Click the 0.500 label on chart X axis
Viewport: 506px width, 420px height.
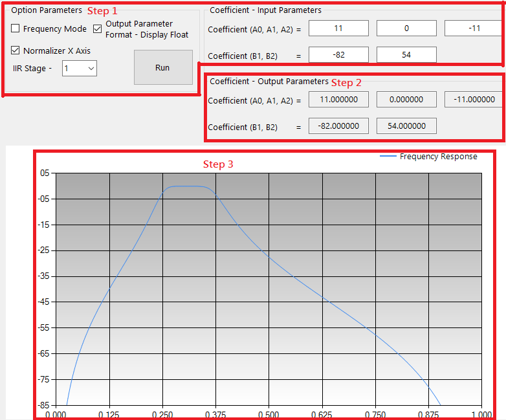tap(269, 414)
